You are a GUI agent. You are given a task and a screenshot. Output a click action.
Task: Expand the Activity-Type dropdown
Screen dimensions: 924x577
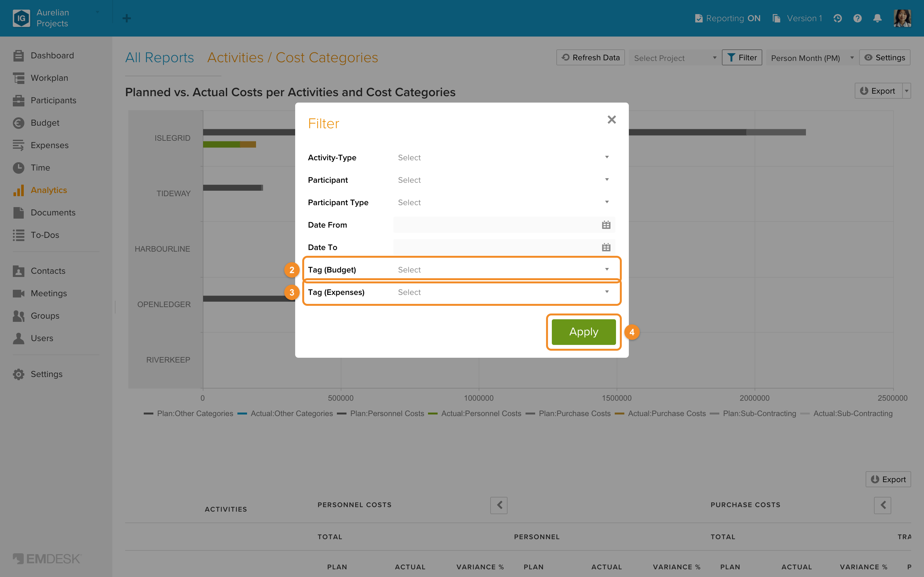504,158
